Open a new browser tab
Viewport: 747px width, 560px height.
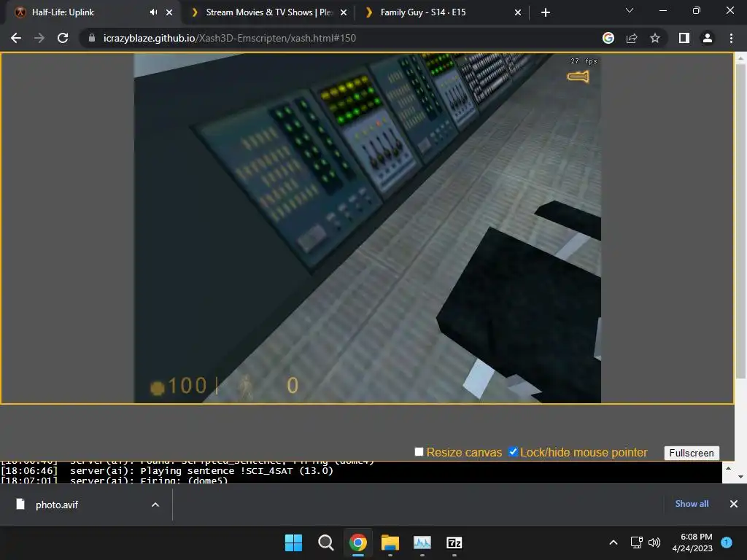[546, 12]
